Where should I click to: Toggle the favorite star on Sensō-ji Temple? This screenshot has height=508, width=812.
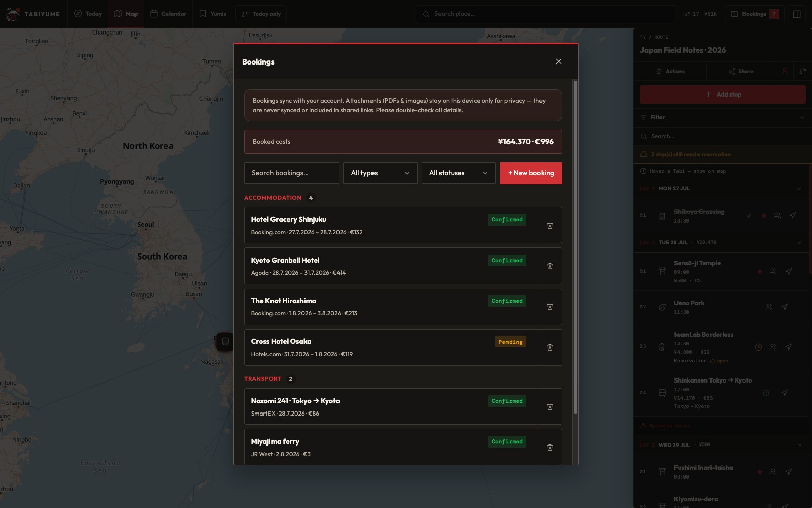coord(760,271)
